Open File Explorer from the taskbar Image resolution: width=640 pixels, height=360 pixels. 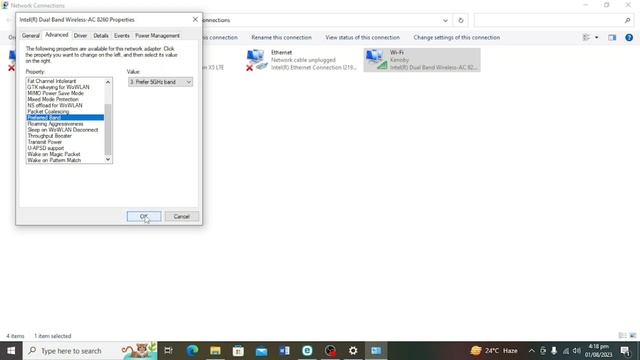pyautogui.click(x=215, y=351)
